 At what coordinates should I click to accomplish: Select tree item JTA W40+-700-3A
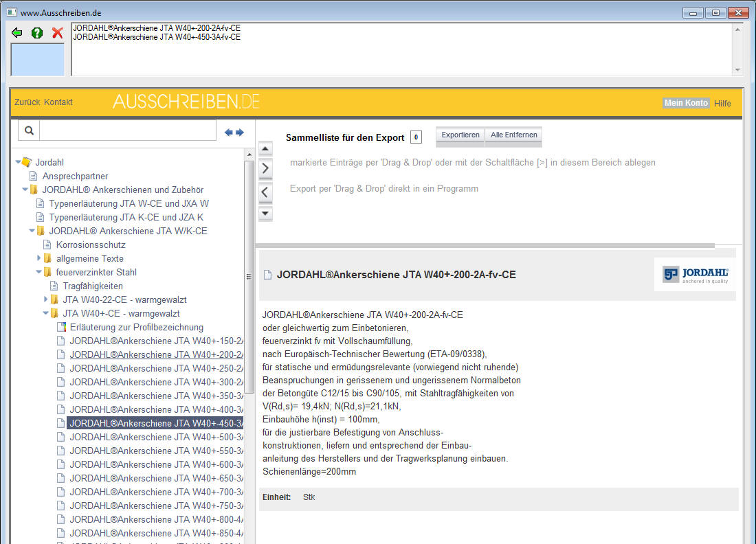point(156,492)
